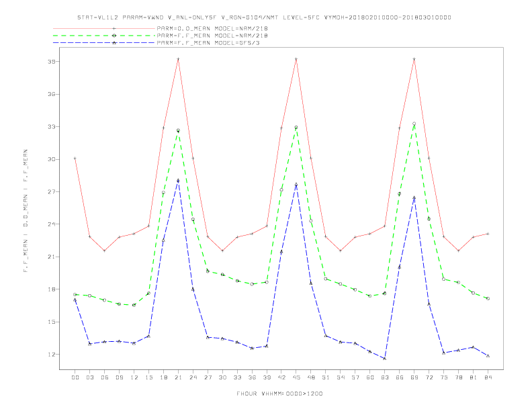Click blue triangle marker at FHOUR 00
Viewport: 532px width, 411px height.
[75, 300]
